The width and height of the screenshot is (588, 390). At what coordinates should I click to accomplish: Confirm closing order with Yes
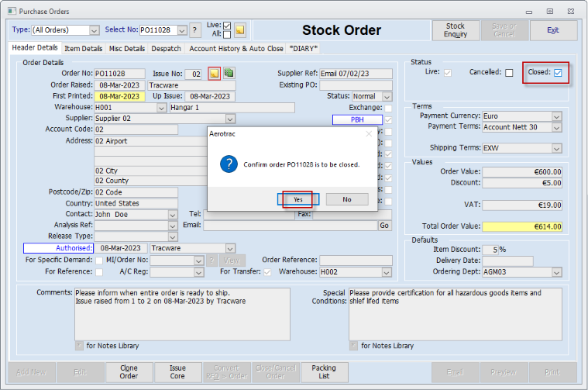(298, 199)
